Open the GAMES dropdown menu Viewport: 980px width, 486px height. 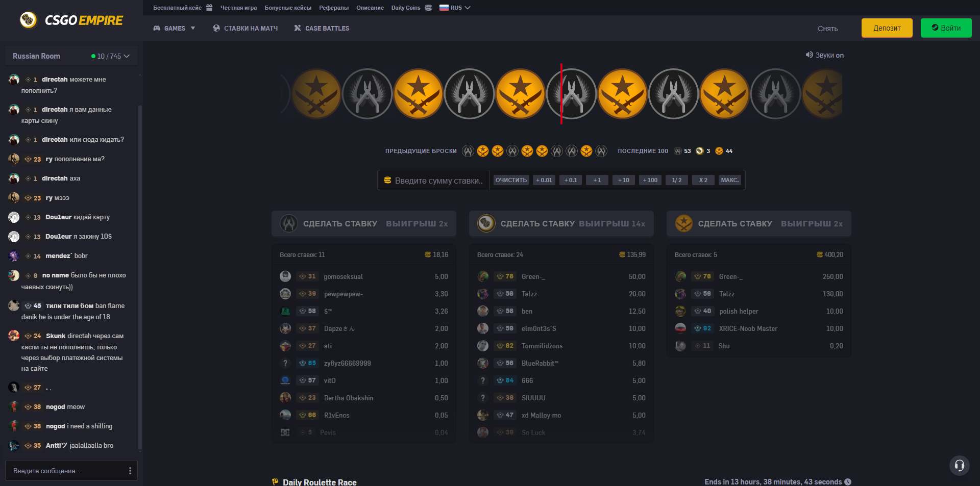(175, 28)
